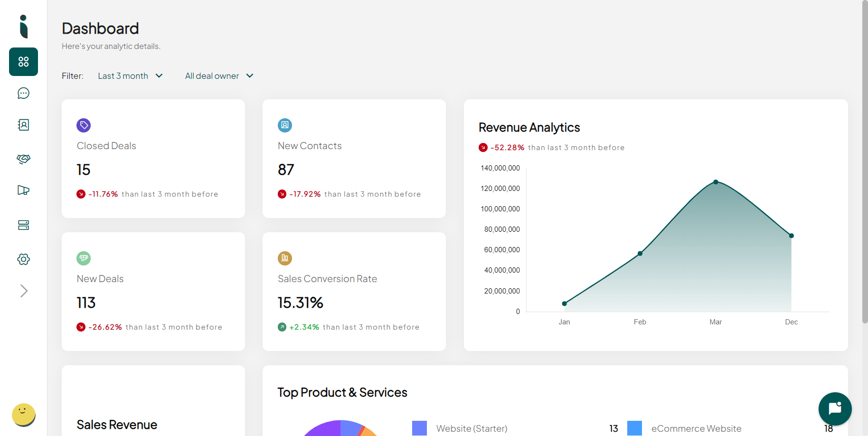868x436 pixels.
Task: Click the blue contact icon on New Contacts
Action: point(285,125)
